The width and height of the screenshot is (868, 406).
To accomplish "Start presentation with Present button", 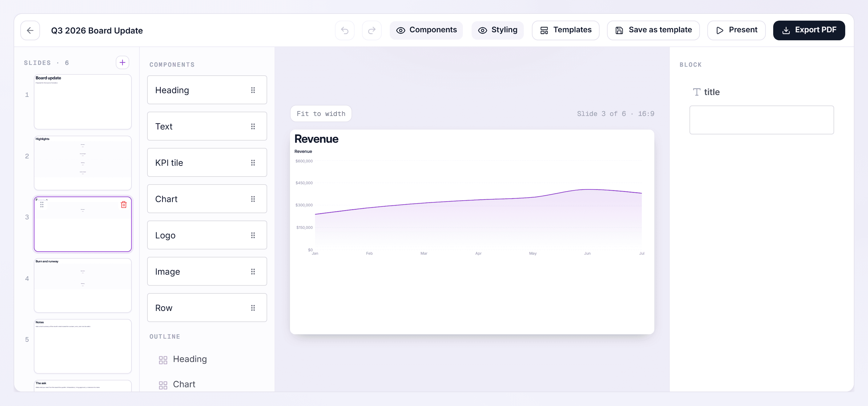I will pos(736,30).
